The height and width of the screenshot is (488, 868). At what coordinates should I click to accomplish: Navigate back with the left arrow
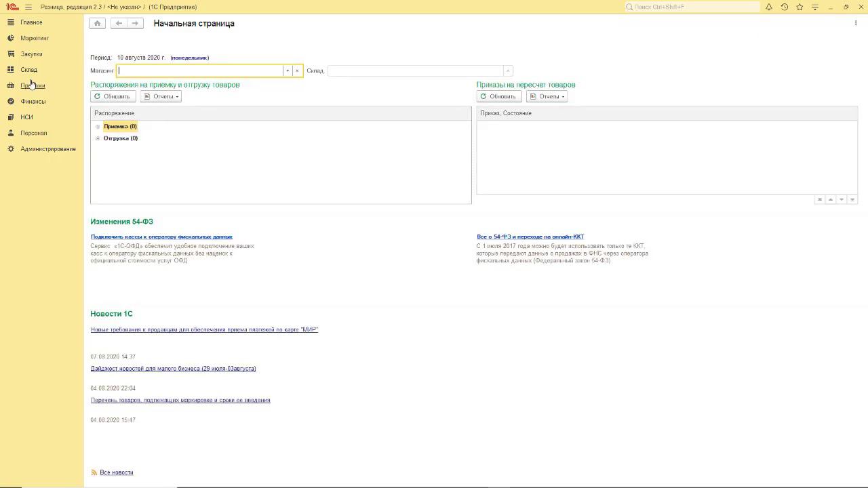[x=119, y=23]
